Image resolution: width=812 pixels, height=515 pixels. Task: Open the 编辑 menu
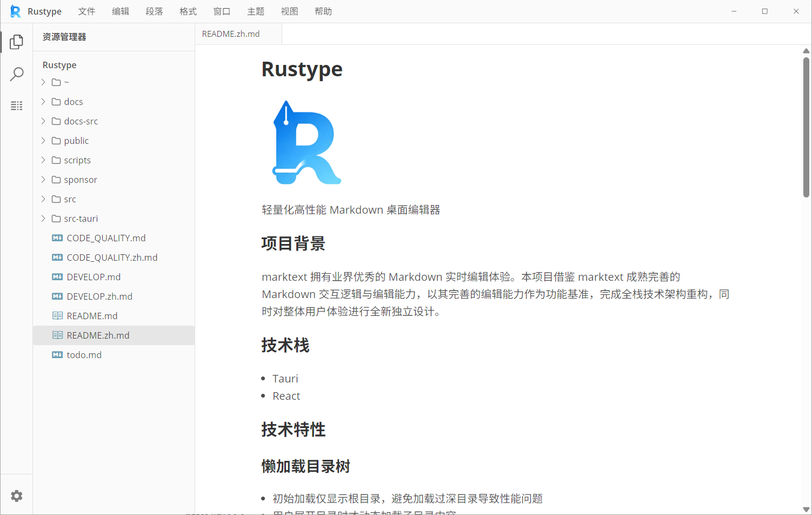tap(121, 11)
